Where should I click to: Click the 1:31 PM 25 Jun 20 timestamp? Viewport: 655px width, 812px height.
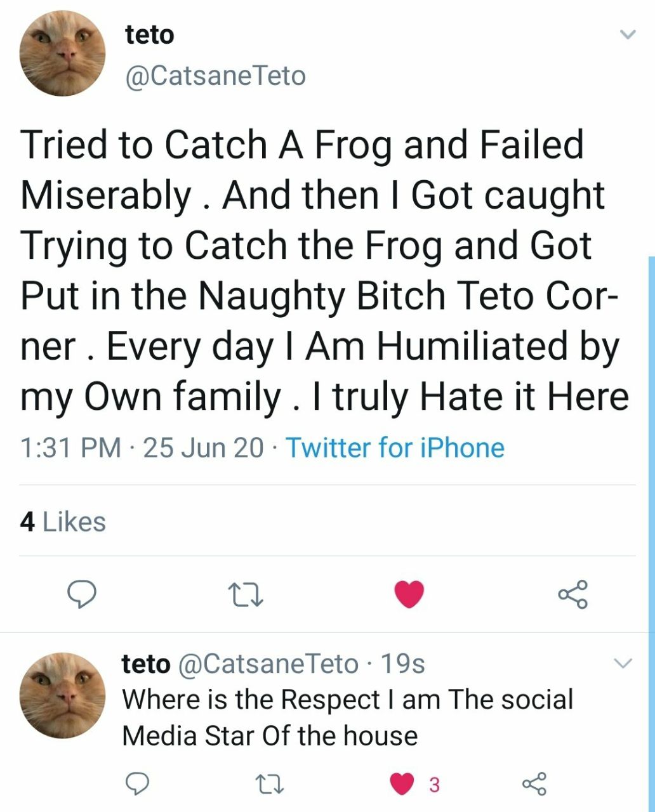pos(142,448)
